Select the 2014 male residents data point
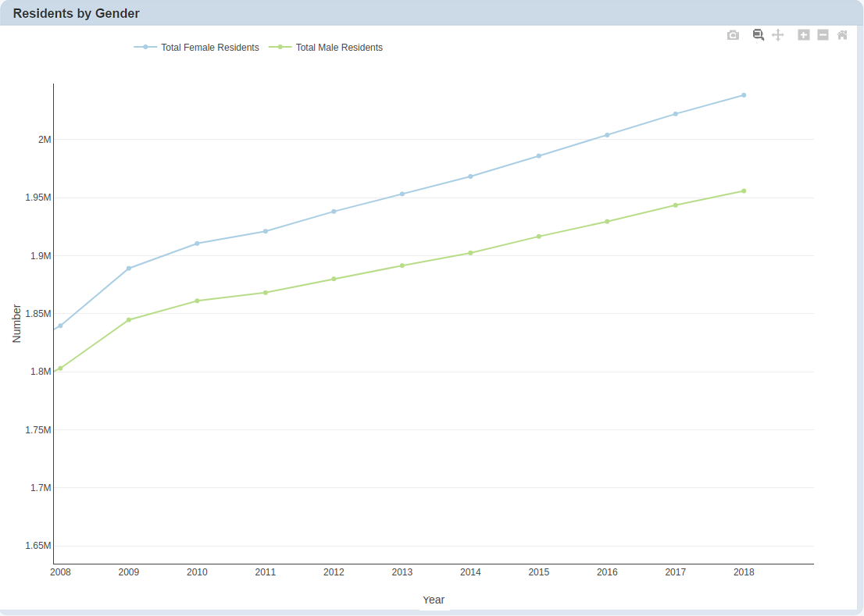The width and height of the screenshot is (864, 616). pyautogui.click(x=470, y=253)
